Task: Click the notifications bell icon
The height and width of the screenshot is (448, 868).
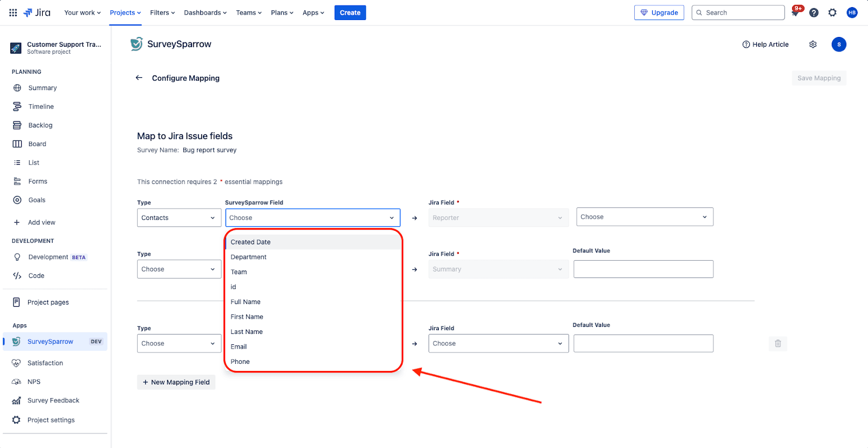Action: tap(795, 13)
